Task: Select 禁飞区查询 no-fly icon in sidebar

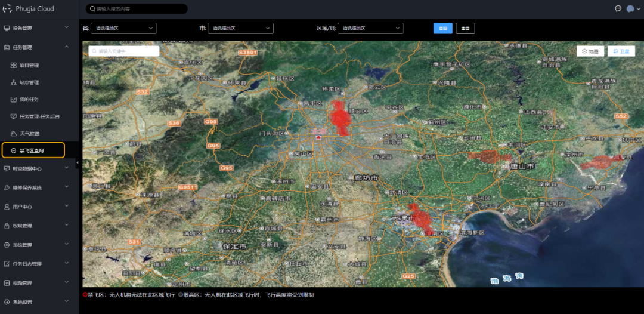Action: tap(14, 150)
